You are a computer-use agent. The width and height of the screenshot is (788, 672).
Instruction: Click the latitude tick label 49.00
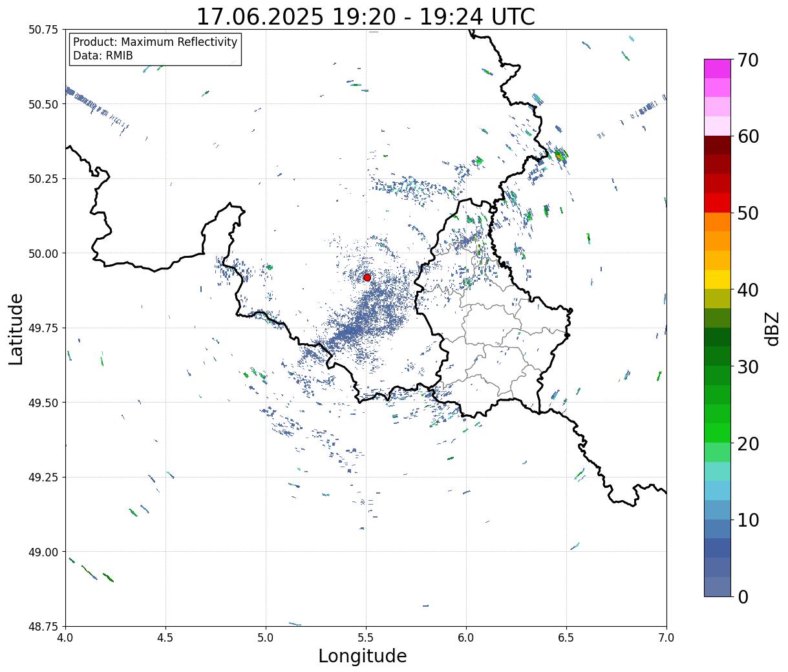point(43,552)
